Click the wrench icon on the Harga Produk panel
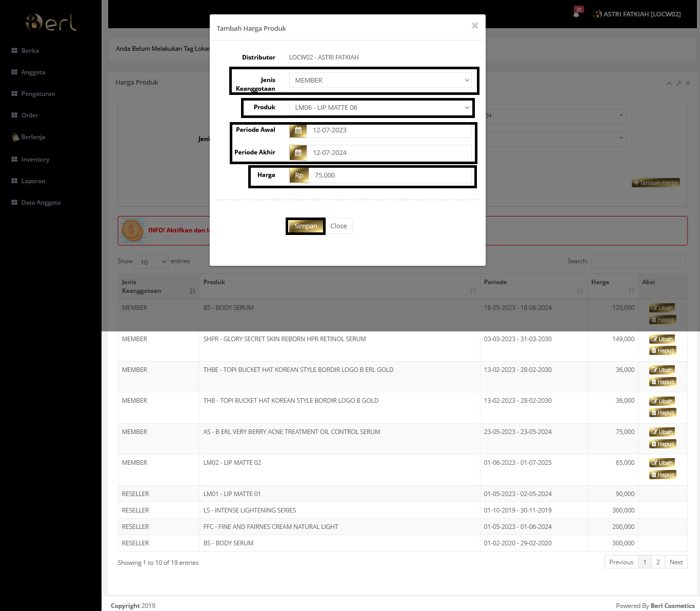The height and width of the screenshot is (611, 700). click(x=678, y=83)
